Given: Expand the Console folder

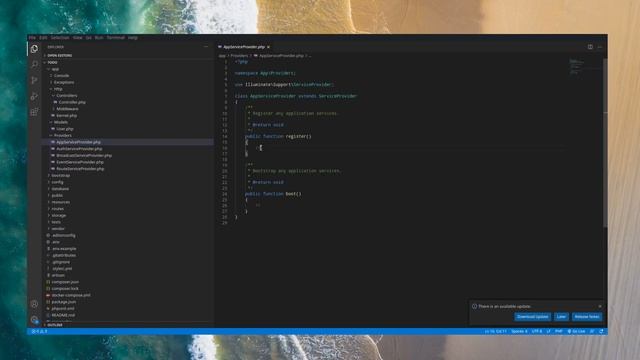Looking at the screenshot, I should coord(61,76).
